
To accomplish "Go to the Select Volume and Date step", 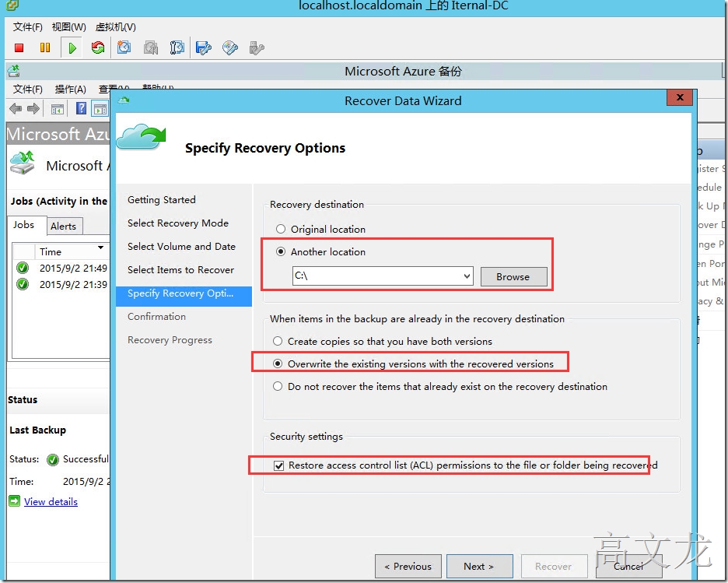I will point(181,246).
